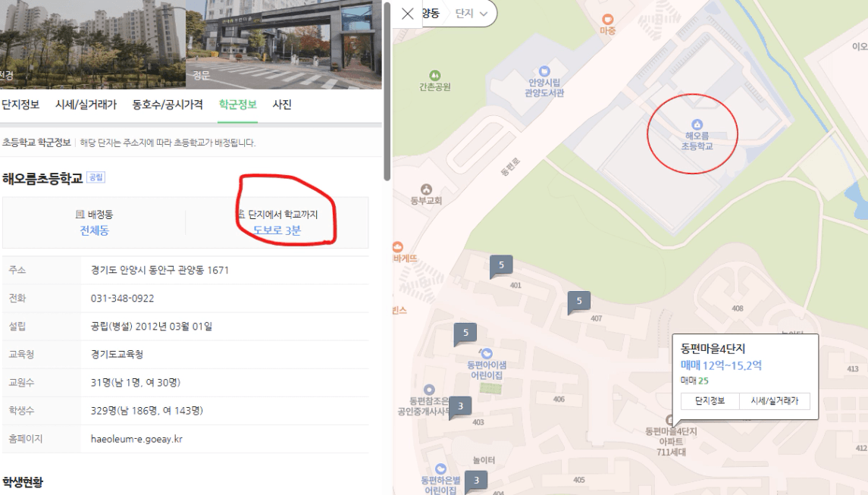Click the 해오름초등학교 school map icon
The image size is (868, 495).
pos(697,124)
